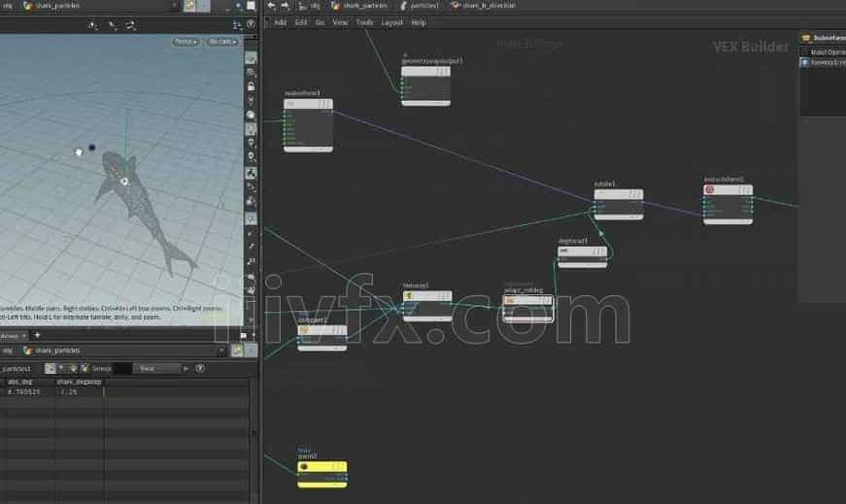Open the No cam camera dropdown
This screenshot has width=846, height=504.
click(x=221, y=42)
